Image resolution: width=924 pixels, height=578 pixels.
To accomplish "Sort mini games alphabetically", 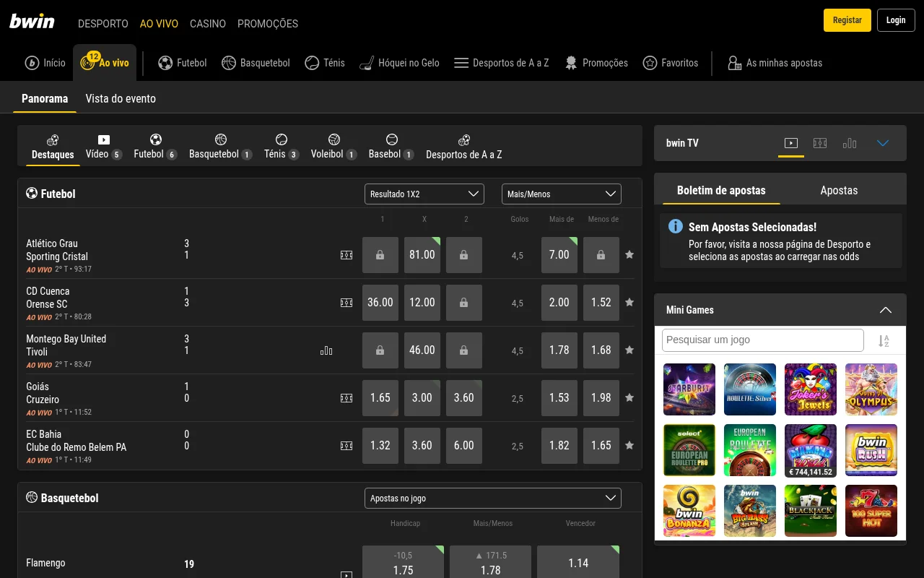I will [x=884, y=341].
